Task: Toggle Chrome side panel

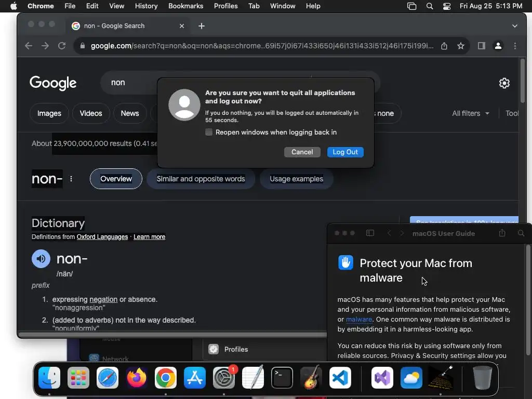Action: point(482,46)
